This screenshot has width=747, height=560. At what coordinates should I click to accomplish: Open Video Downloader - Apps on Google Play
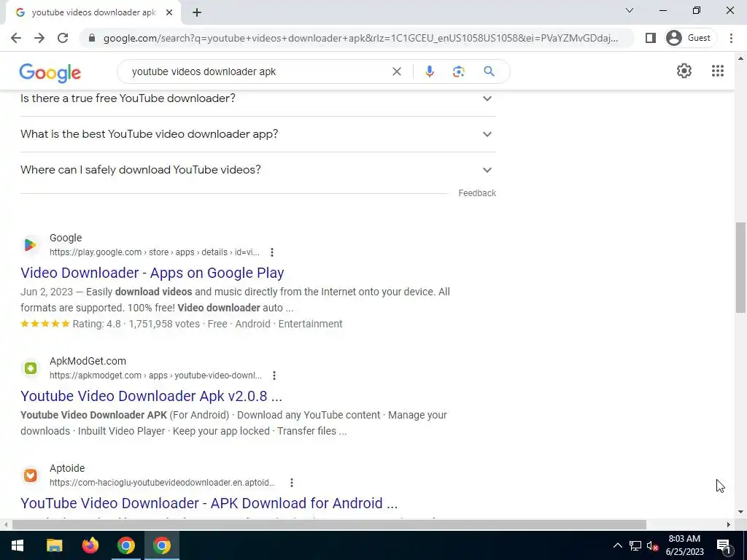click(x=152, y=273)
